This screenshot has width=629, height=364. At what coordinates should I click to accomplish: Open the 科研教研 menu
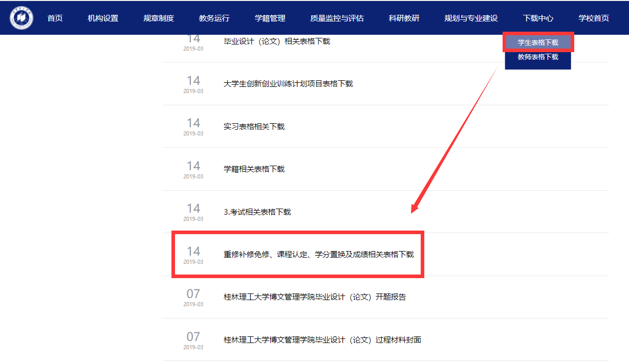404,18
